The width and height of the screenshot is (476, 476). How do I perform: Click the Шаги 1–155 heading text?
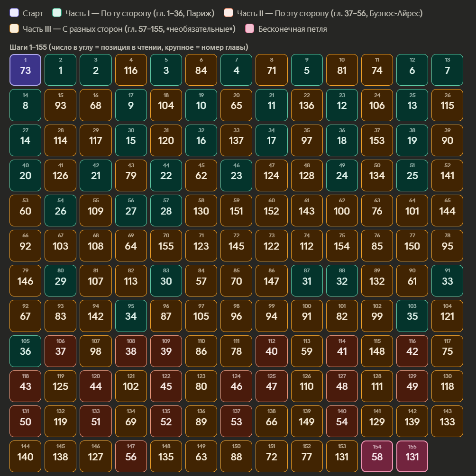[x=128, y=47]
